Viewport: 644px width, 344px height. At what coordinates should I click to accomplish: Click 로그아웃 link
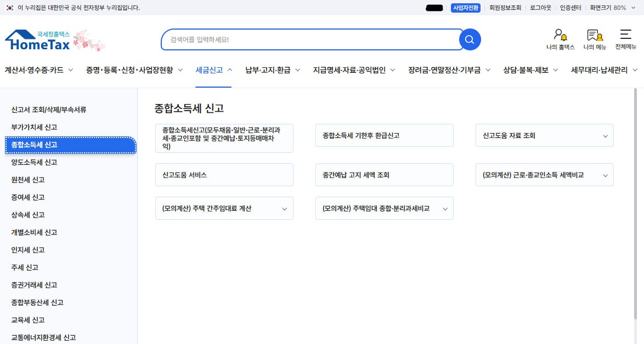pyautogui.click(x=540, y=8)
